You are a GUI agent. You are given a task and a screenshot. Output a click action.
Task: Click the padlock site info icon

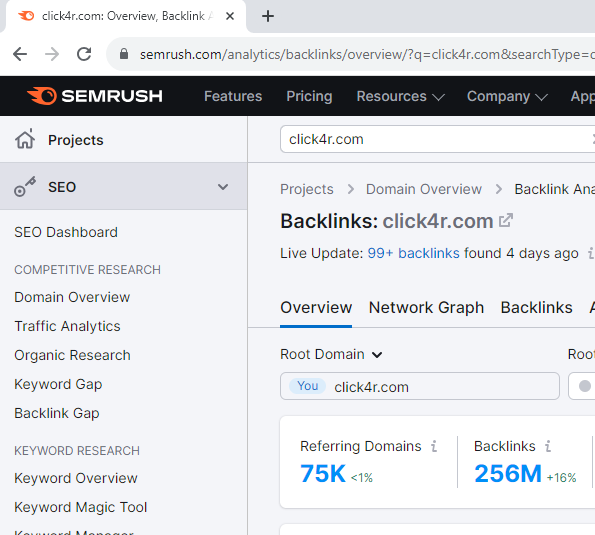[x=124, y=54]
